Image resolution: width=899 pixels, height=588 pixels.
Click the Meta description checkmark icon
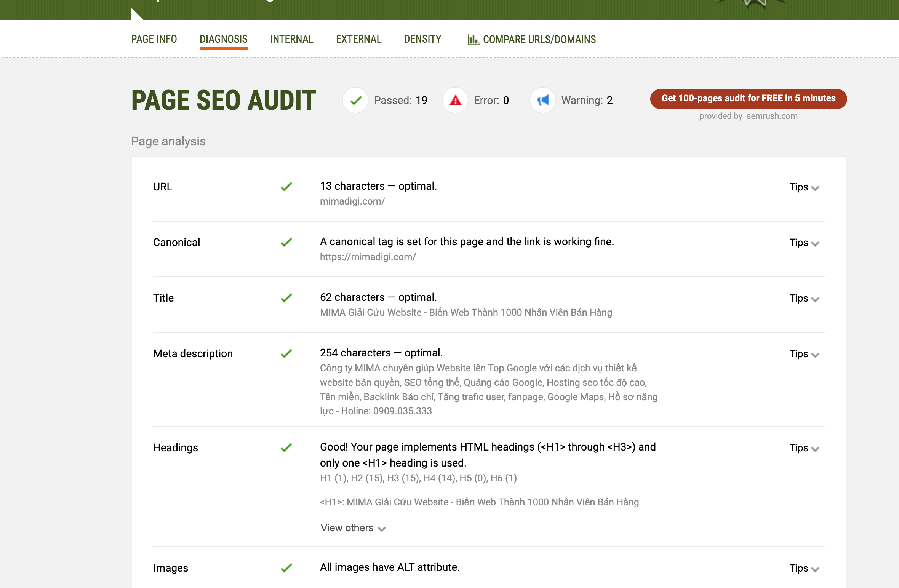tap(286, 353)
